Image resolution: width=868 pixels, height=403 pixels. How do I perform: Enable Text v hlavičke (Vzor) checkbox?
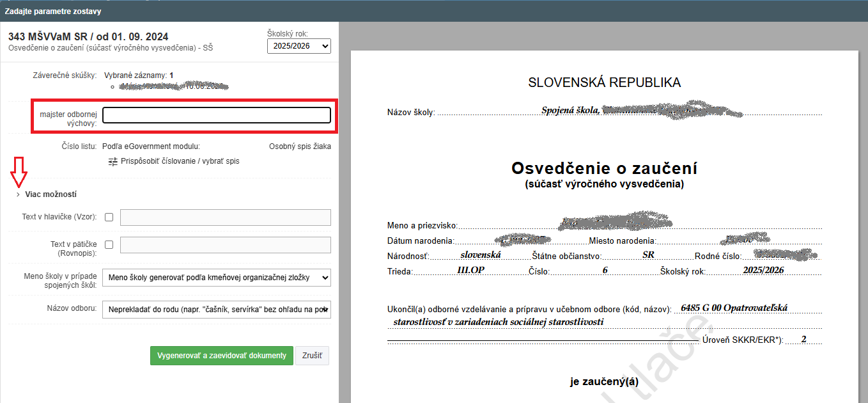tap(109, 217)
